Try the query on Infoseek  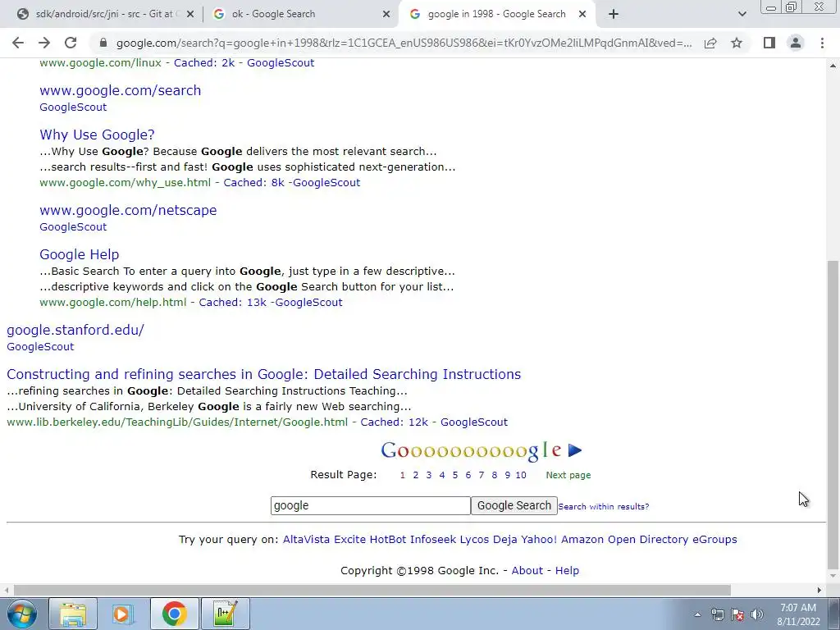coord(433,540)
